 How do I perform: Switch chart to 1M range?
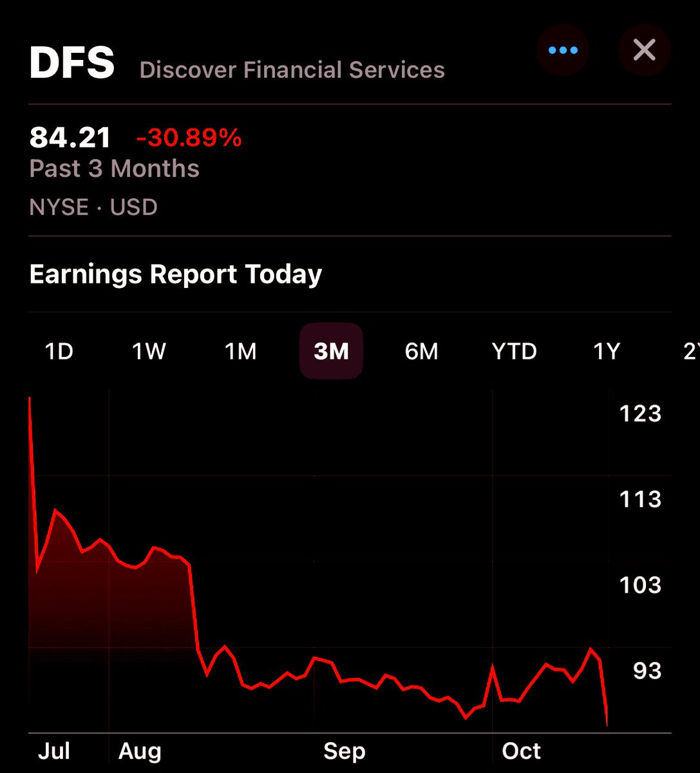click(x=240, y=352)
